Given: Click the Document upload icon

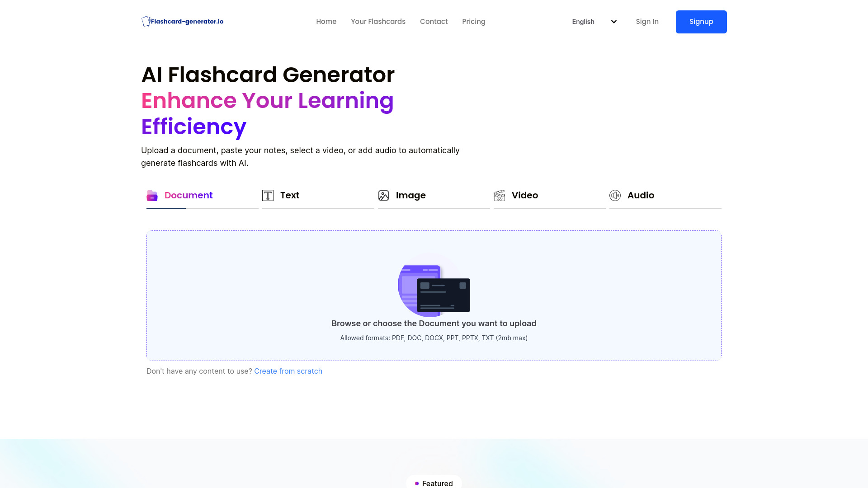Looking at the screenshot, I should [x=153, y=196].
